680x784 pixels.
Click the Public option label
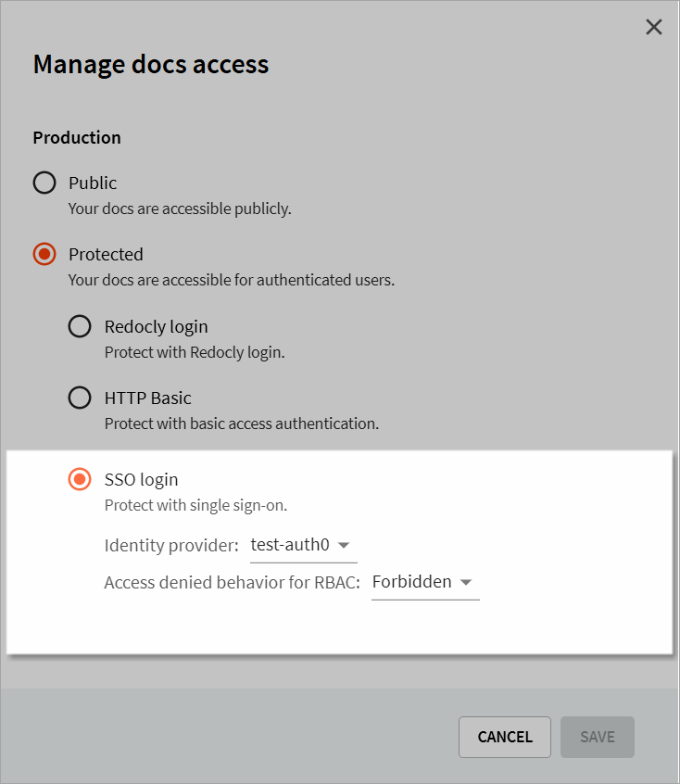(x=93, y=183)
